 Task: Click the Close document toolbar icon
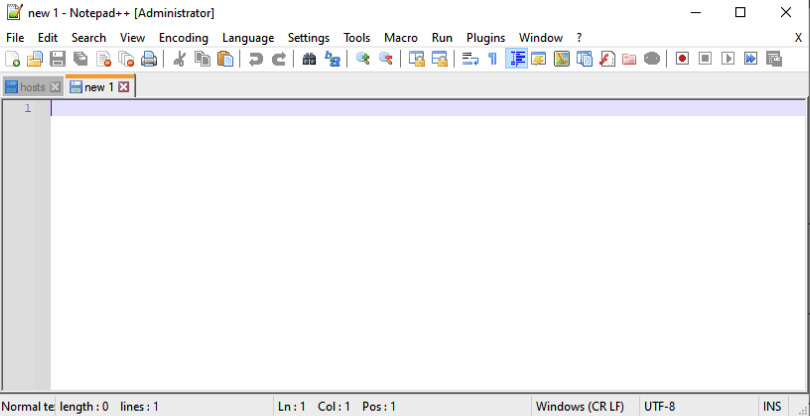[103, 59]
